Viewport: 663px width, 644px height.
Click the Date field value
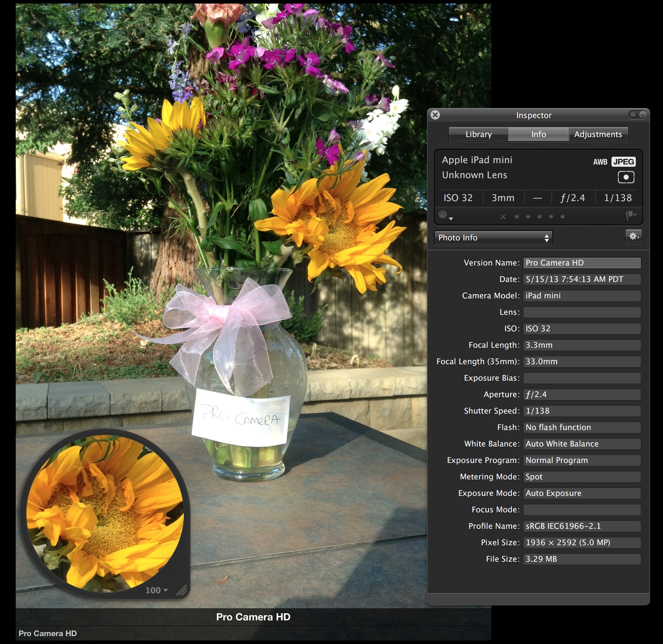pos(582,279)
